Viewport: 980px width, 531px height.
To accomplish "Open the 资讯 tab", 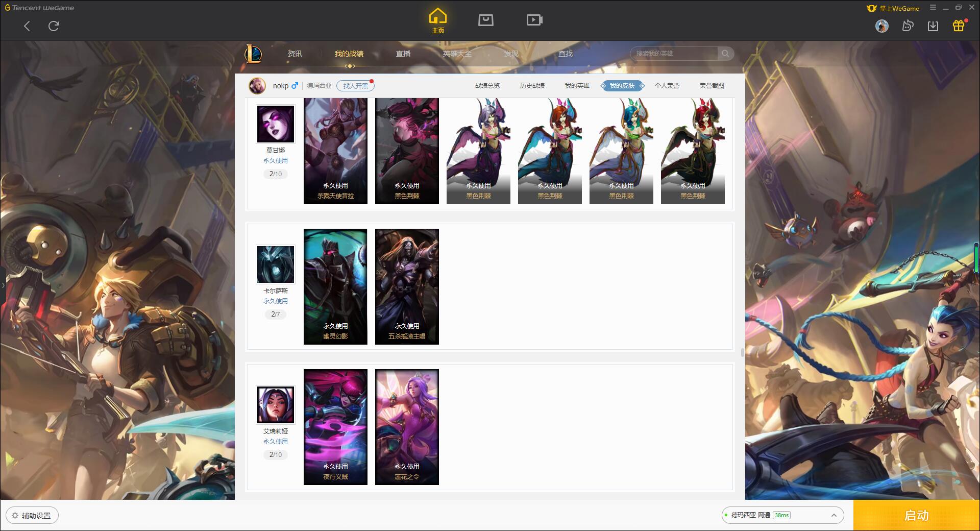I will click(x=295, y=54).
